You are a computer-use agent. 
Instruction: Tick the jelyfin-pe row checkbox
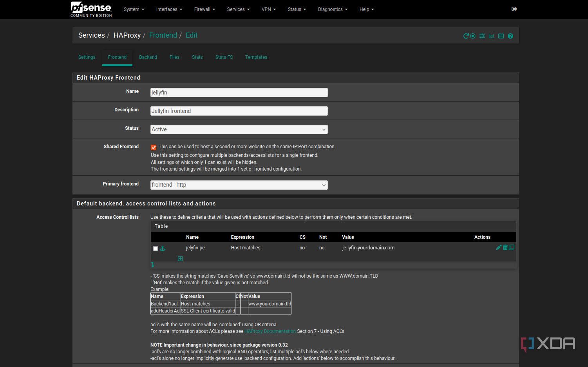coord(156,249)
